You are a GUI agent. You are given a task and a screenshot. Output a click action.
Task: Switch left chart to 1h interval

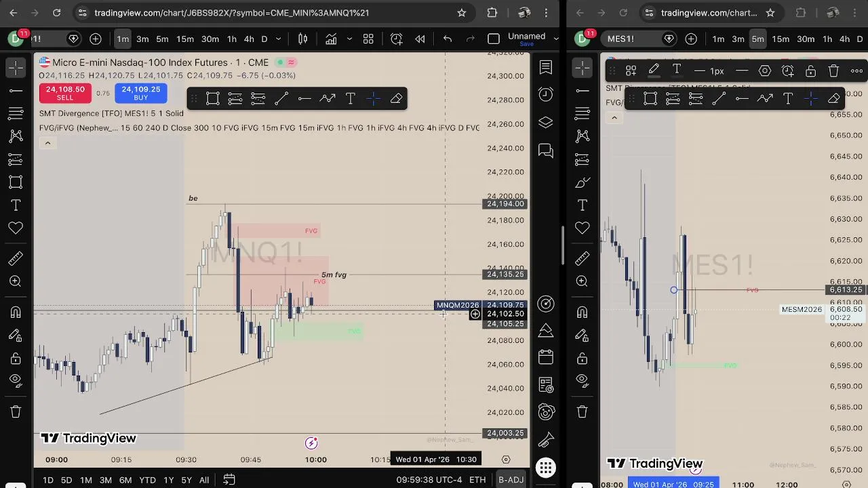pyautogui.click(x=231, y=39)
